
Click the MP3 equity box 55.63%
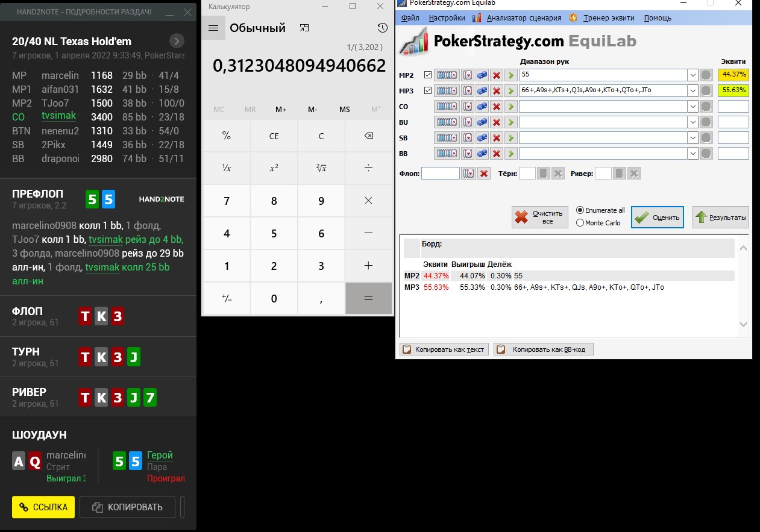pos(733,90)
